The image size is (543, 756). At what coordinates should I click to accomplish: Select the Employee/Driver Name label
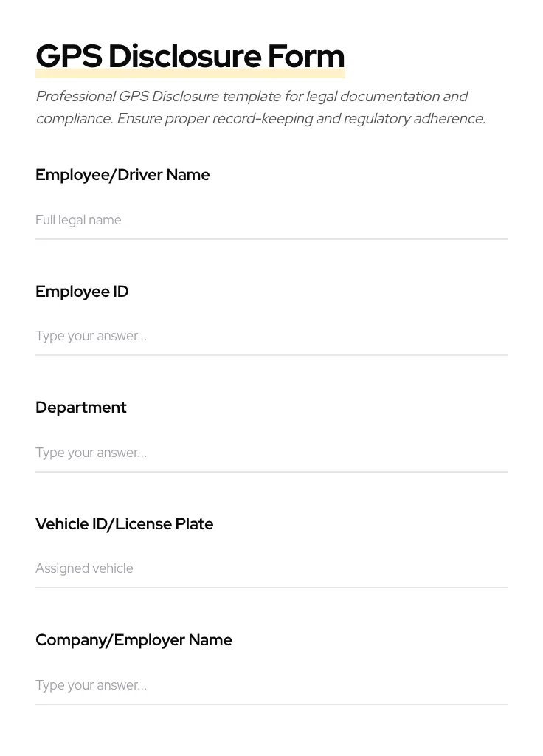click(122, 175)
